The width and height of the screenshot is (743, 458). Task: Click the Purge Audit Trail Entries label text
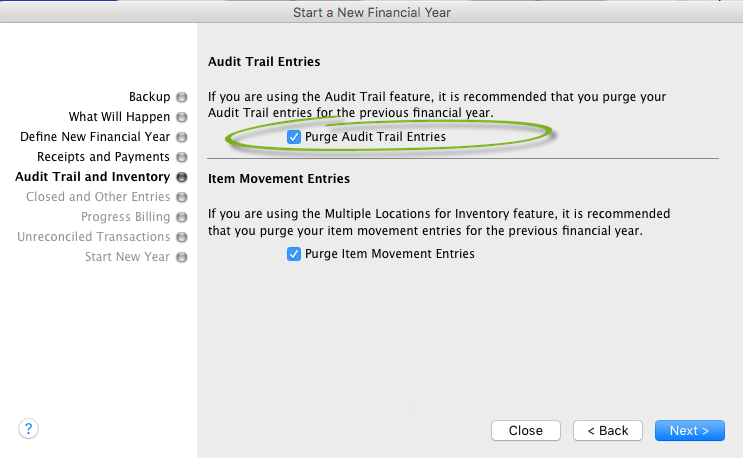click(x=375, y=137)
